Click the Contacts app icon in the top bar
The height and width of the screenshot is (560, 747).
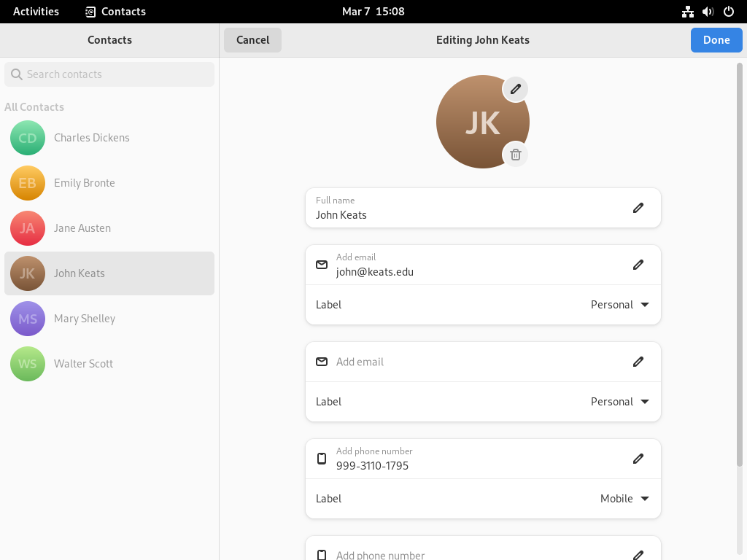[x=90, y=12]
